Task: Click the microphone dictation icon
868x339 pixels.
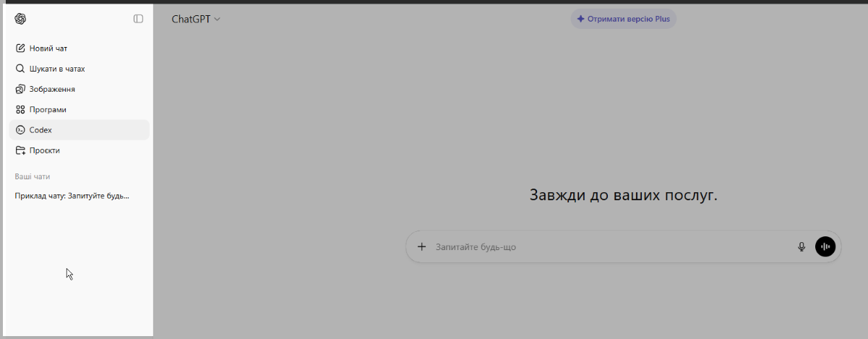Action: pyautogui.click(x=802, y=246)
